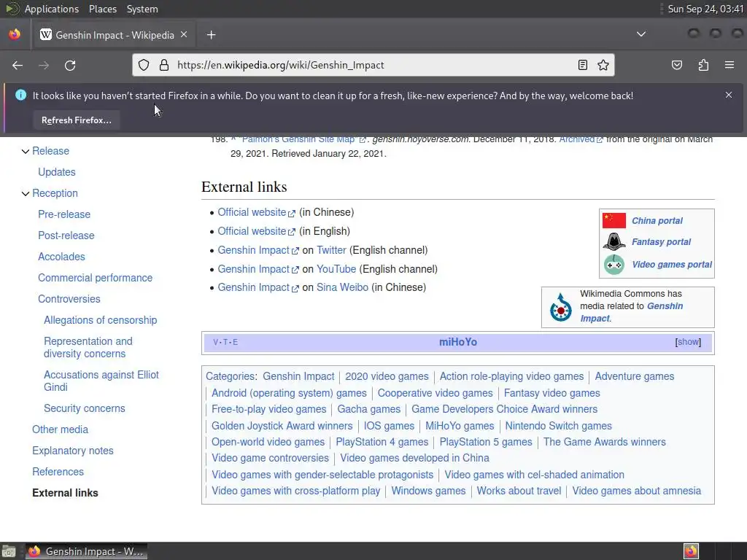Jump to Pre-release in the sidebar

click(64, 214)
